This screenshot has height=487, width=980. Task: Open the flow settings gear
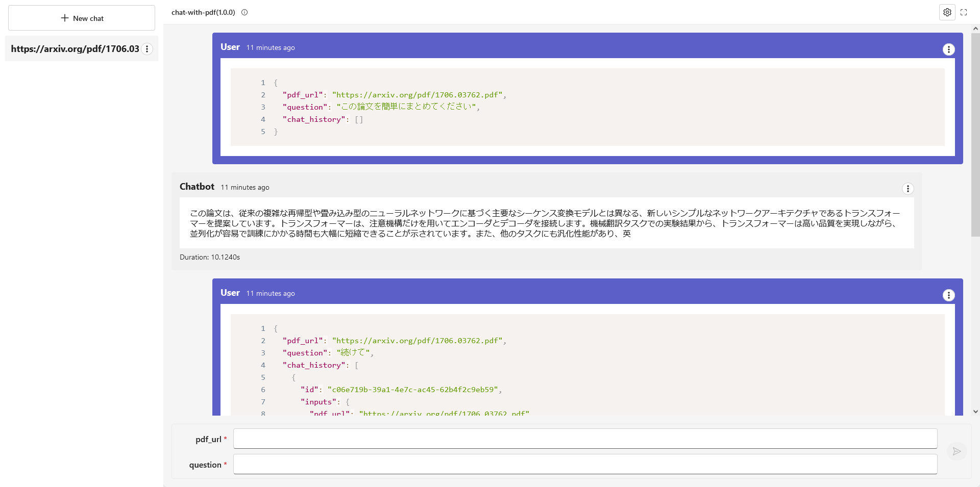point(947,12)
